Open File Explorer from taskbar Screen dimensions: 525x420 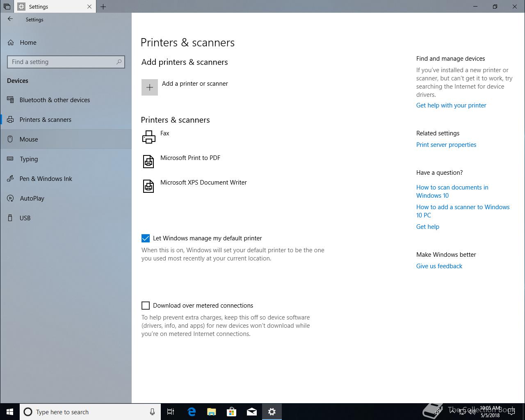pyautogui.click(x=212, y=412)
